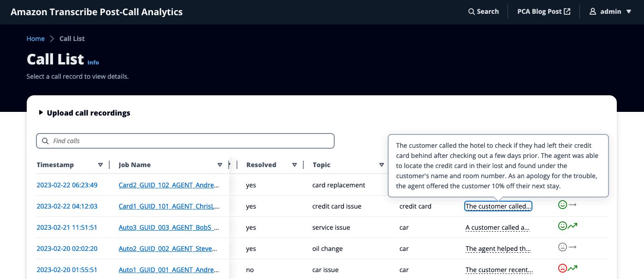Image resolution: width=644 pixels, height=279 pixels.
Task: Sort the Topic column
Action: [x=381, y=165]
